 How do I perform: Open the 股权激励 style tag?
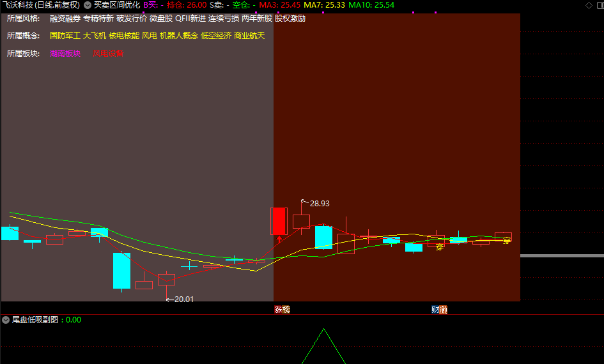point(290,19)
